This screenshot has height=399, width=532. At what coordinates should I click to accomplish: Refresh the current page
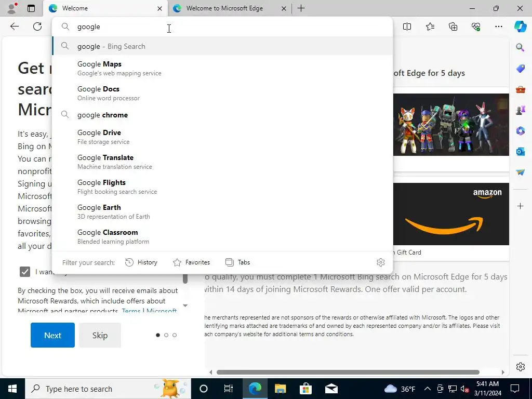click(x=37, y=26)
